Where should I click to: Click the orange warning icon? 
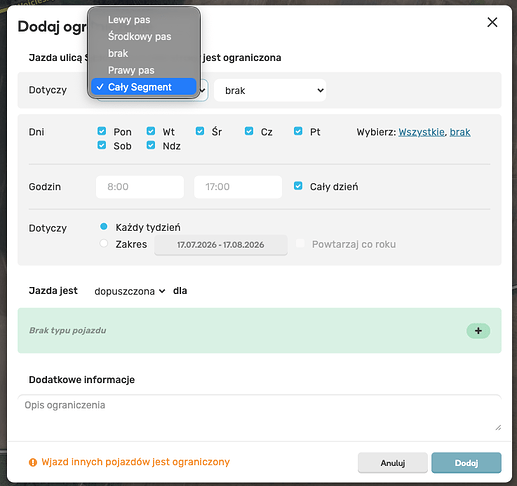tap(33, 462)
